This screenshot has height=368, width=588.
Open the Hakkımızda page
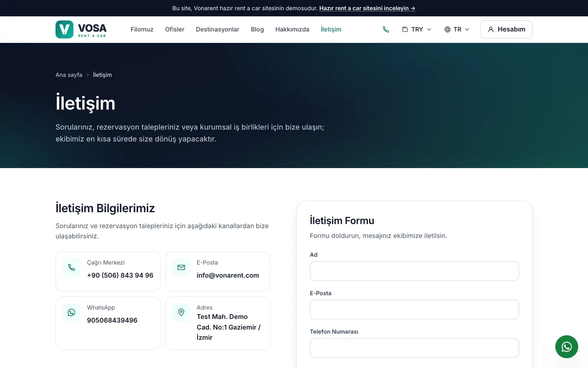click(292, 29)
